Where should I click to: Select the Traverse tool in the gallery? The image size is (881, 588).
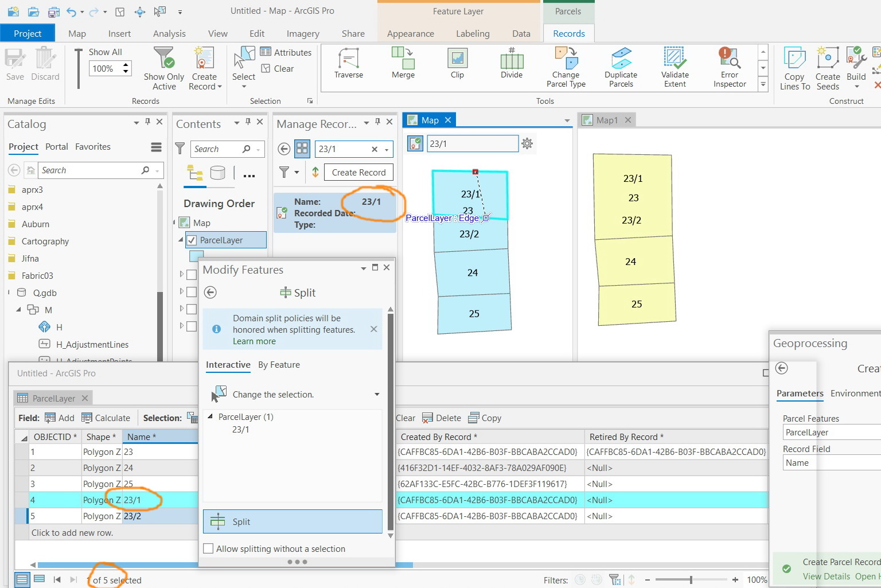(348, 63)
